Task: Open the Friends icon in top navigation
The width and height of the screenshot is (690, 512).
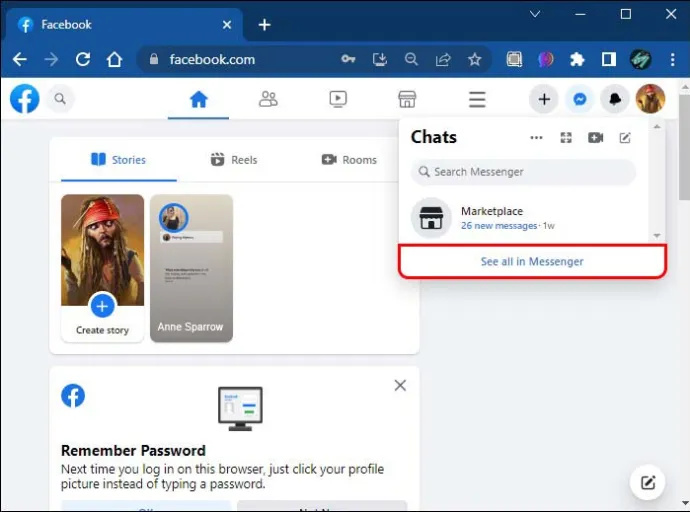Action: [x=268, y=99]
